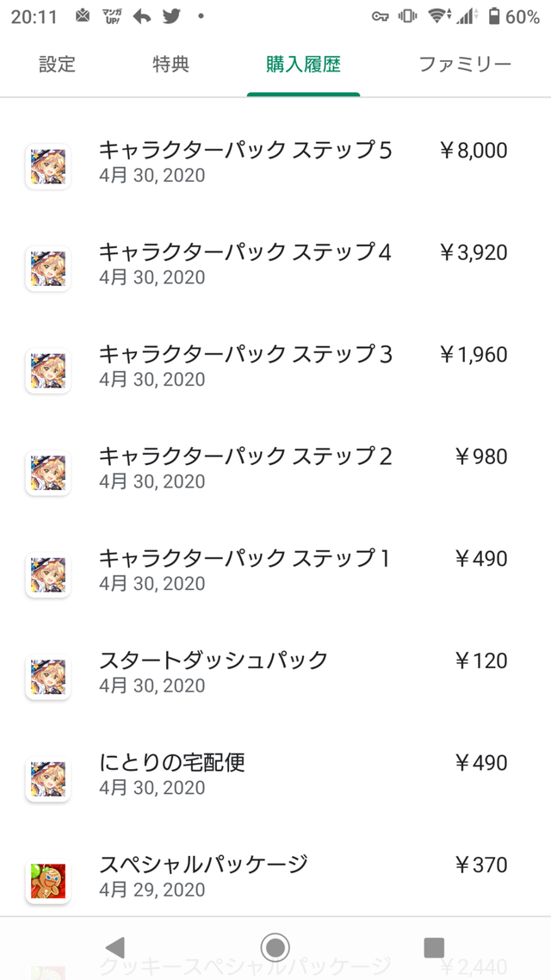The image size is (551, 980).
Task: Tap game icon beside スタートダッシュパック
Action: click(48, 677)
